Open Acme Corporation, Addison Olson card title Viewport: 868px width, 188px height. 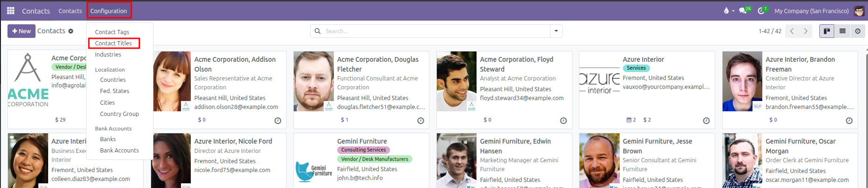[235, 64]
